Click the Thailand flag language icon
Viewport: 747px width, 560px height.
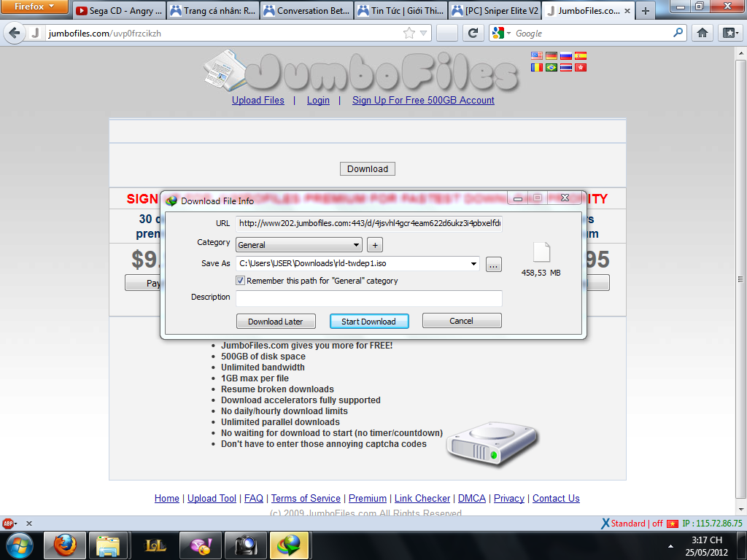[565, 68]
